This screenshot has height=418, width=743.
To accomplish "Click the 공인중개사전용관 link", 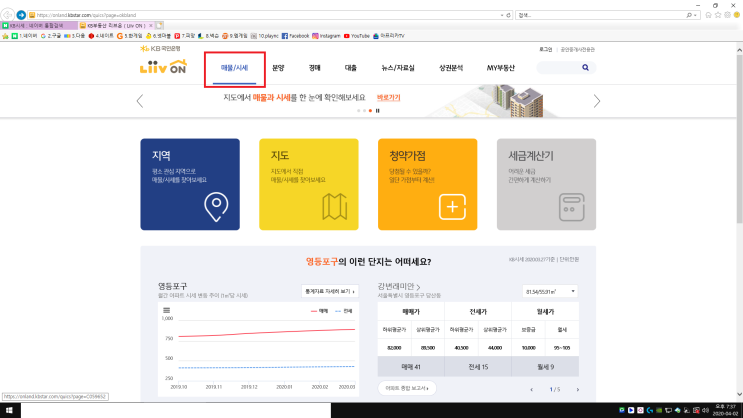I will click(x=577, y=49).
